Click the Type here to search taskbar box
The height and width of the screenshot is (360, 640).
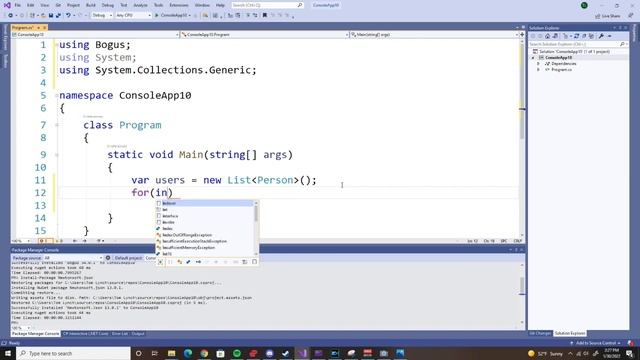73,353
